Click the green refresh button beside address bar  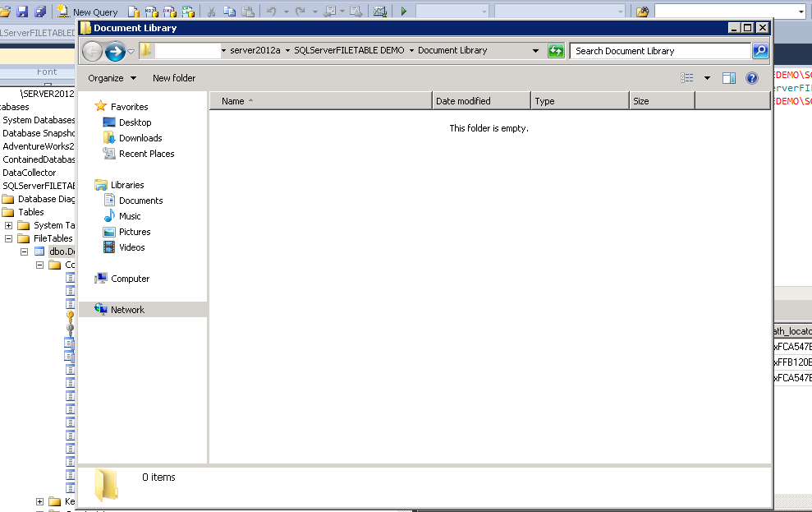point(556,51)
